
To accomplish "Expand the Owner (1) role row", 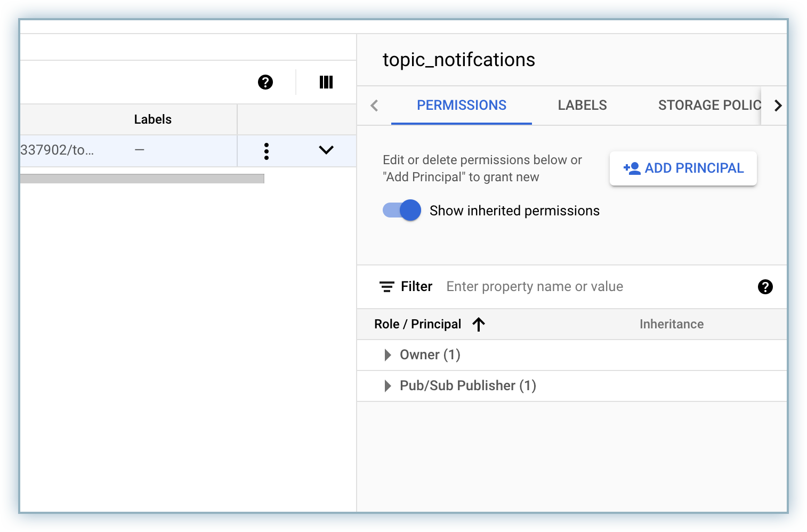I will [x=388, y=355].
